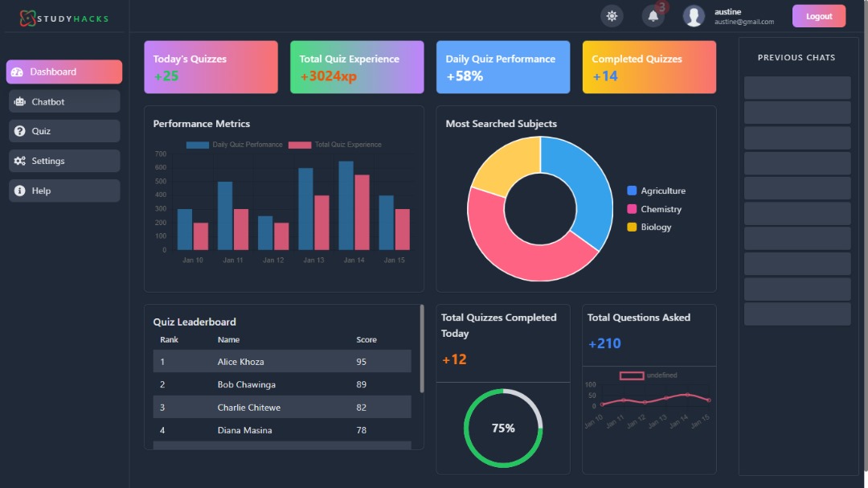Click the 75% progress ring
The width and height of the screenshot is (868, 488).
pyautogui.click(x=503, y=428)
